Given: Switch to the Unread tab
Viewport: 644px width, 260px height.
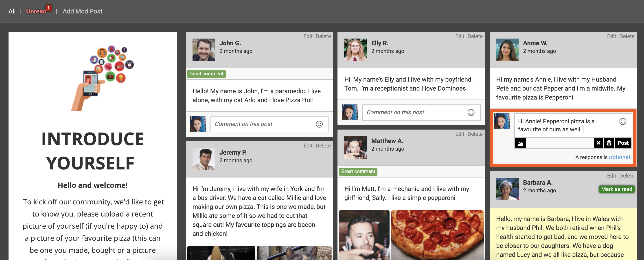Looking at the screenshot, I should [36, 11].
